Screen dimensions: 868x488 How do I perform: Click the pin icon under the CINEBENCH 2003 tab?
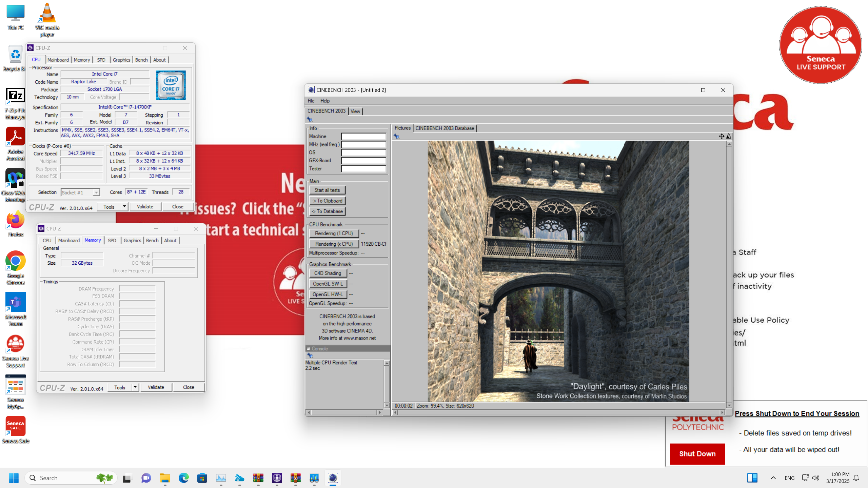click(310, 119)
